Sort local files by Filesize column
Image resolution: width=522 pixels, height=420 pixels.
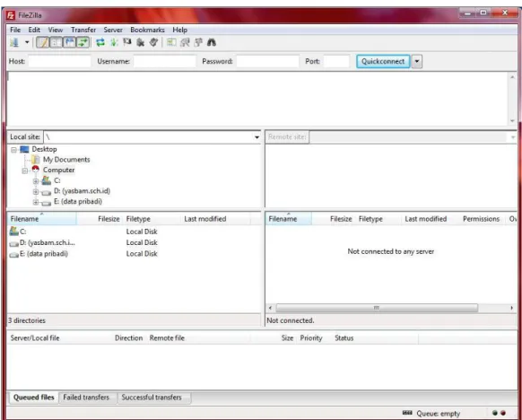pos(99,219)
